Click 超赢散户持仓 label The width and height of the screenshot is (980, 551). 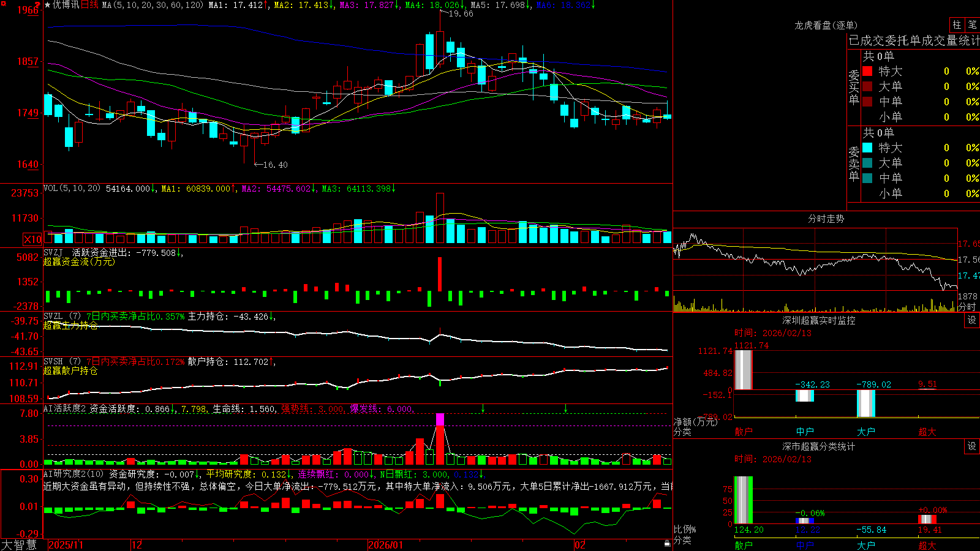click(x=70, y=370)
